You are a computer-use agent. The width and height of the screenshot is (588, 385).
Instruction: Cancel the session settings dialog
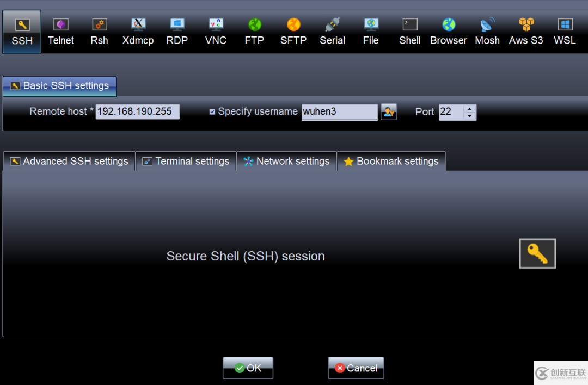click(x=356, y=368)
